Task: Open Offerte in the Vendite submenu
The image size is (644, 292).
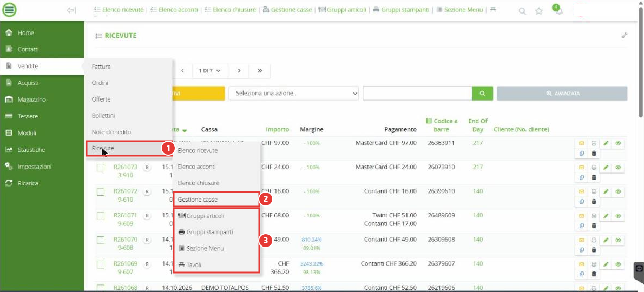Action: (101, 99)
